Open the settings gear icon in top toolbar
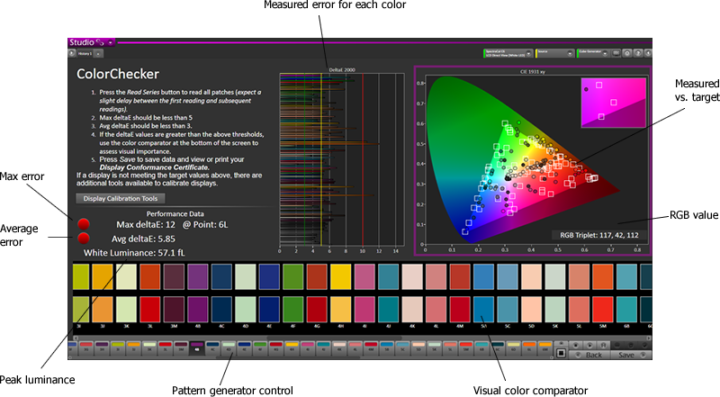The height and width of the screenshot is (397, 720). coord(627,53)
